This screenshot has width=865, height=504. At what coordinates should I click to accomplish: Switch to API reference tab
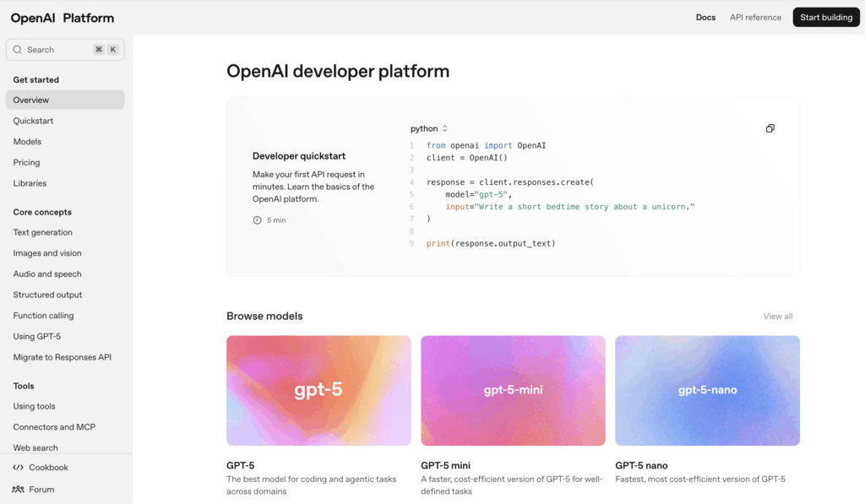(x=755, y=18)
